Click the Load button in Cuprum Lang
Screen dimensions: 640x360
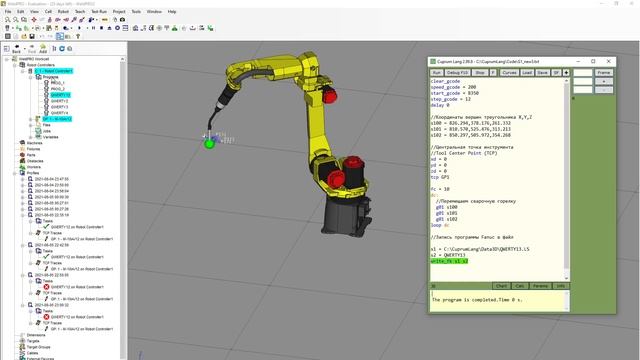(527, 73)
